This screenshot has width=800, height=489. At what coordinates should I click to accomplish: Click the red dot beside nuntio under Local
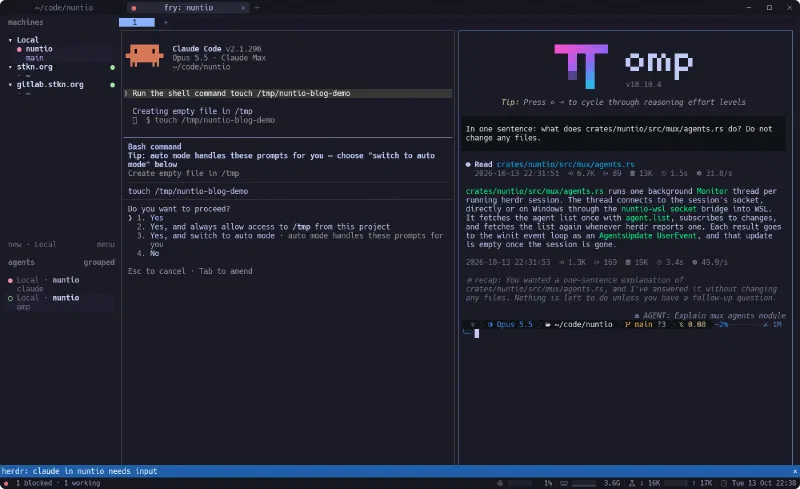(19, 50)
